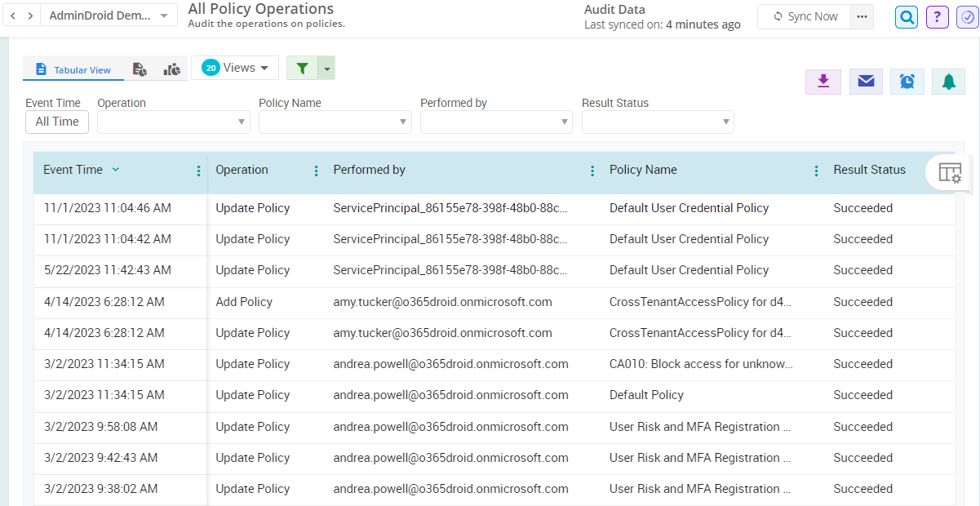Open the help icon
The image size is (980, 506).
pyautogui.click(x=937, y=16)
